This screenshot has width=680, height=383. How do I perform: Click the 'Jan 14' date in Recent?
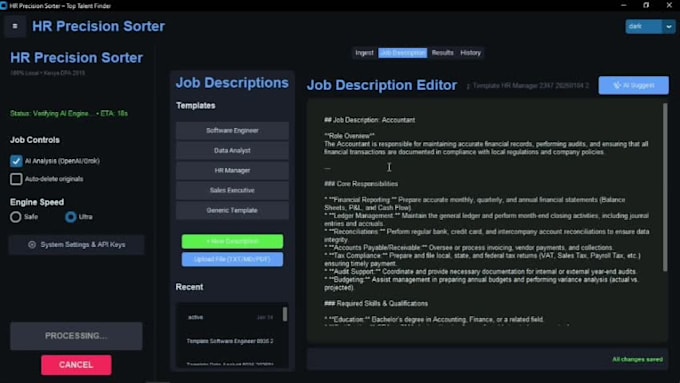click(x=265, y=318)
